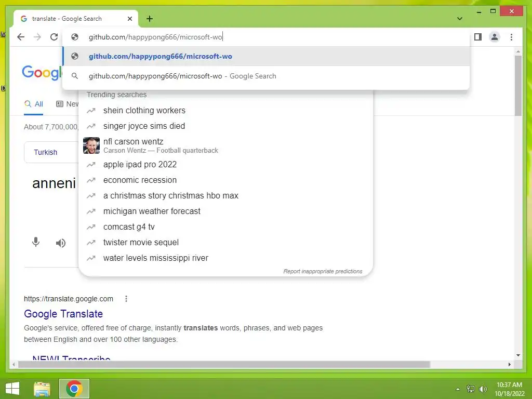Click the trending arrow icon beside economic recession
Screen dimensions: 532x399
coord(91,180)
